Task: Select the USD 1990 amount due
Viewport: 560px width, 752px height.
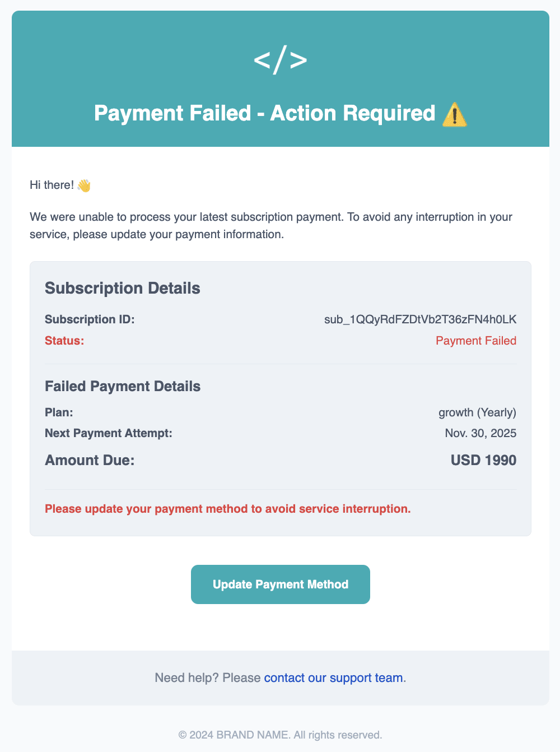Action: (483, 459)
